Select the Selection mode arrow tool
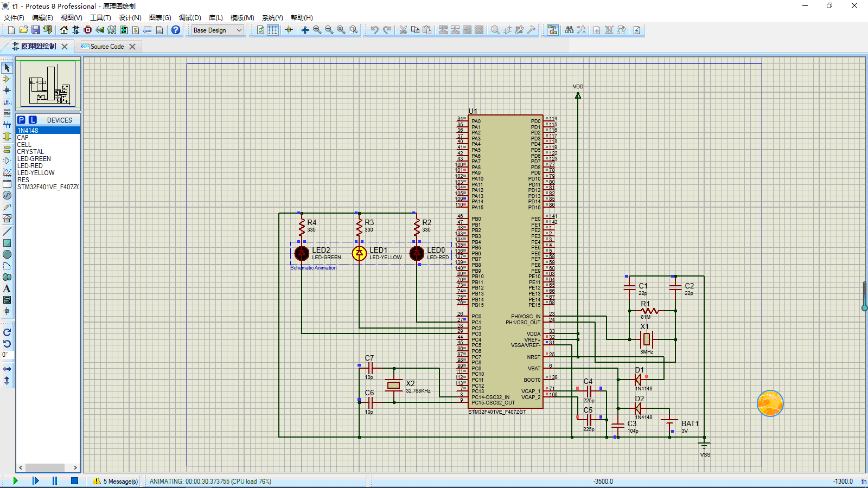Screen dimensions: 868x488 point(7,68)
